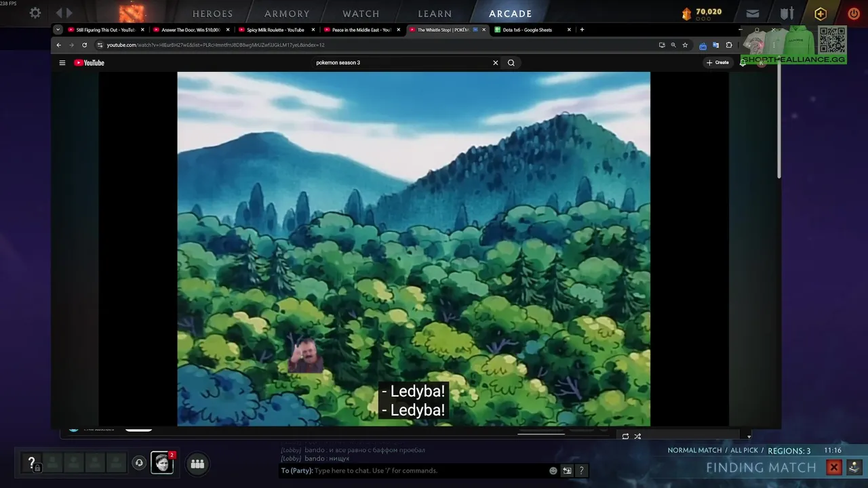Open shards balance 70,020
868x488 pixels.
703,12
